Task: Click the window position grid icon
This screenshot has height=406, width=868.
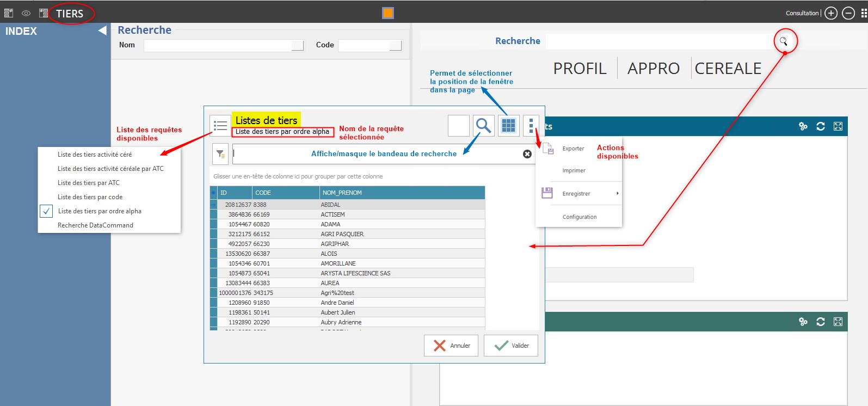Action: tap(508, 126)
